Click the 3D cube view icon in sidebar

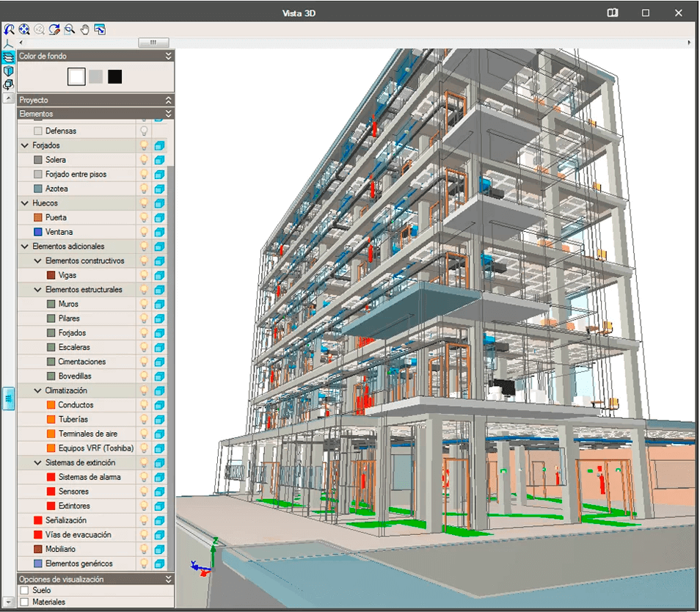point(8,71)
